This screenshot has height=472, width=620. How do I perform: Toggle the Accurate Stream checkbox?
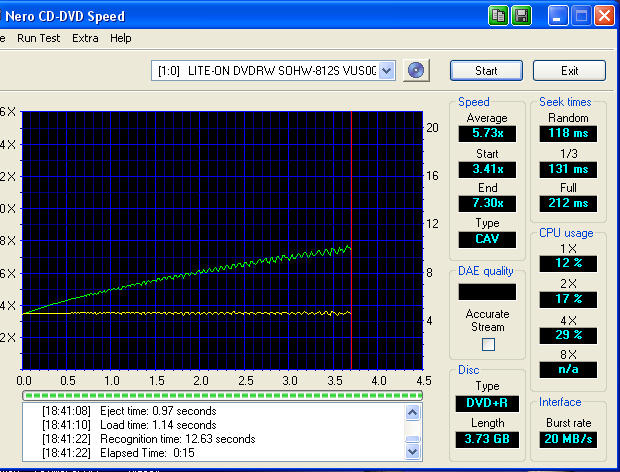point(488,344)
